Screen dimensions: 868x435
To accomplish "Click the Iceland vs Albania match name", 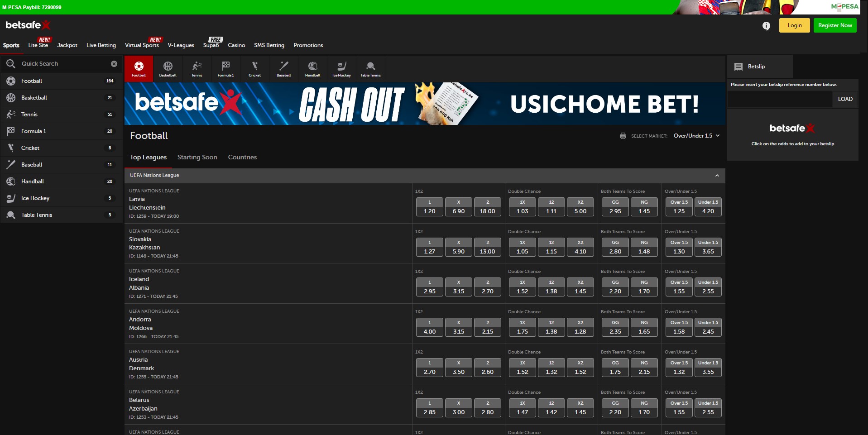I will (139, 283).
